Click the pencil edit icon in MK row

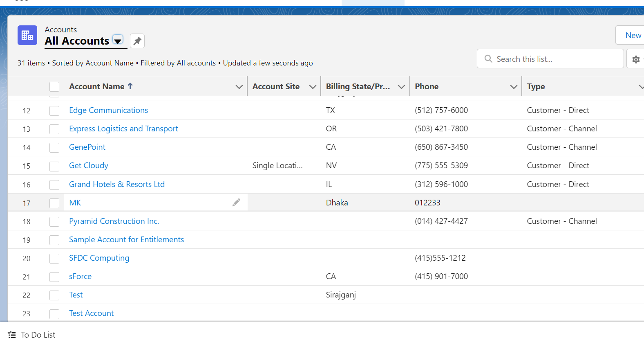(236, 203)
